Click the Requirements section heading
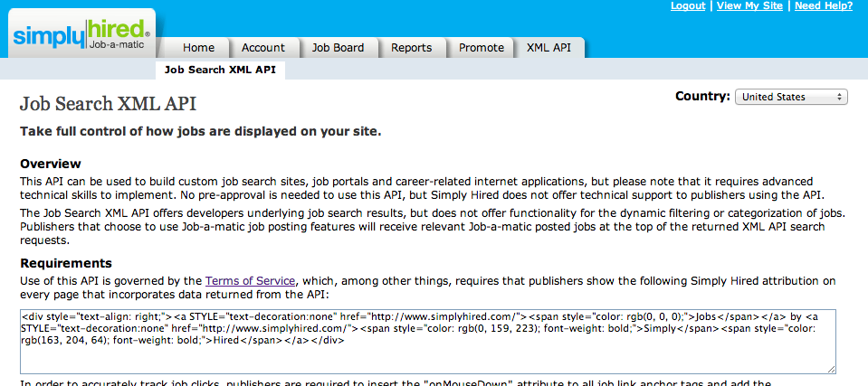 pos(66,263)
